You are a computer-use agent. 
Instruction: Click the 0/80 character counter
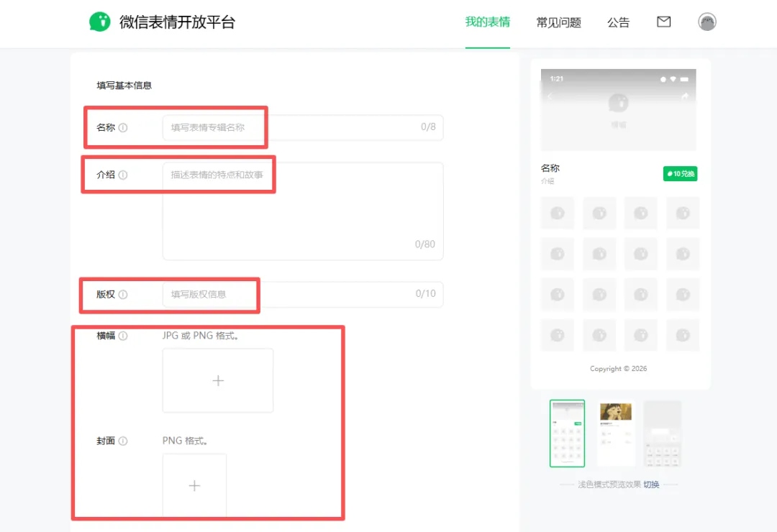(424, 244)
